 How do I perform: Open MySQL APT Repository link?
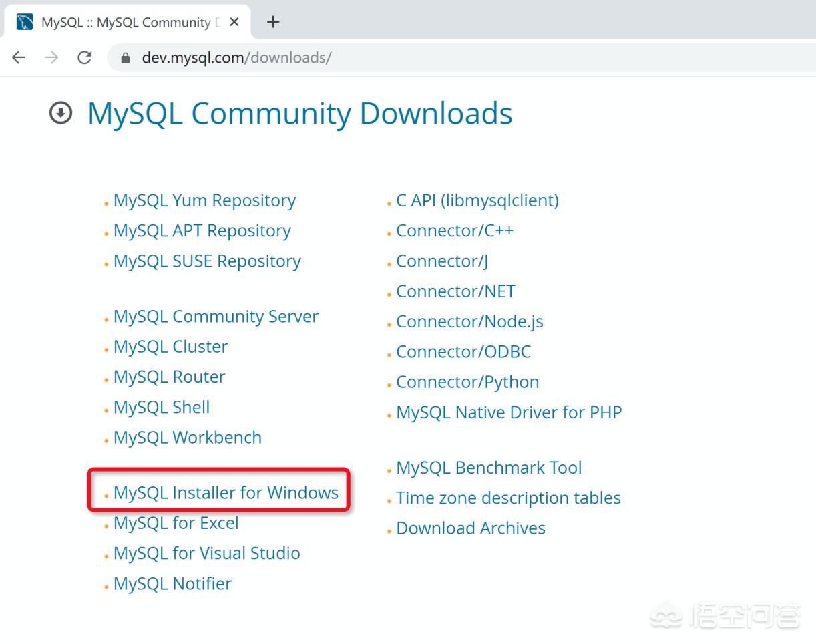click(x=202, y=230)
